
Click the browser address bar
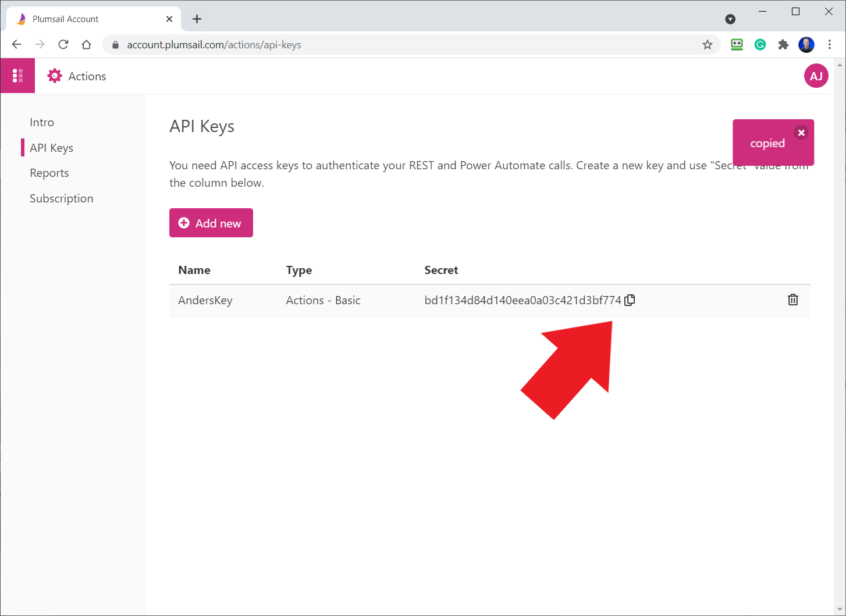(x=349, y=44)
